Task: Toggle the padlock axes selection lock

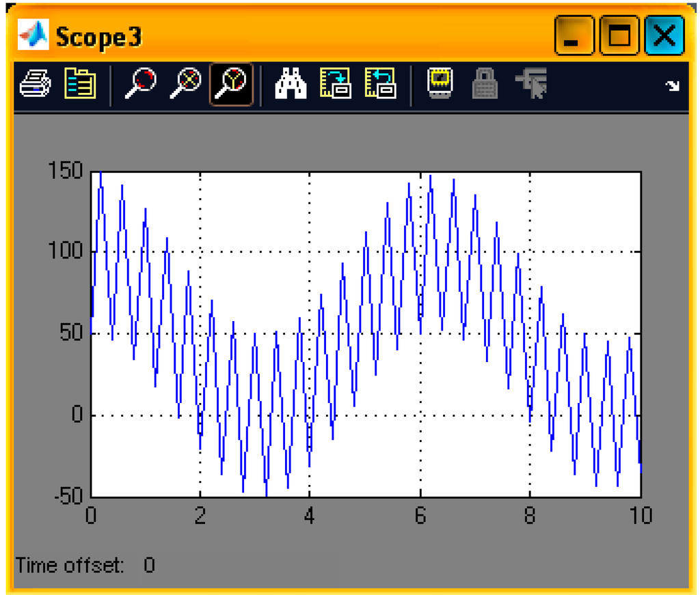Action: tap(485, 85)
